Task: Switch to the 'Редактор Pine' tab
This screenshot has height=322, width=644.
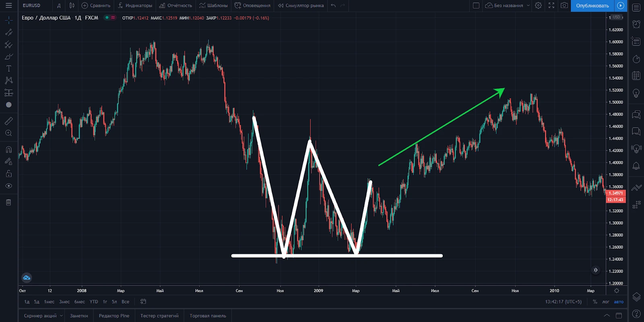Action: pos(114,316)
